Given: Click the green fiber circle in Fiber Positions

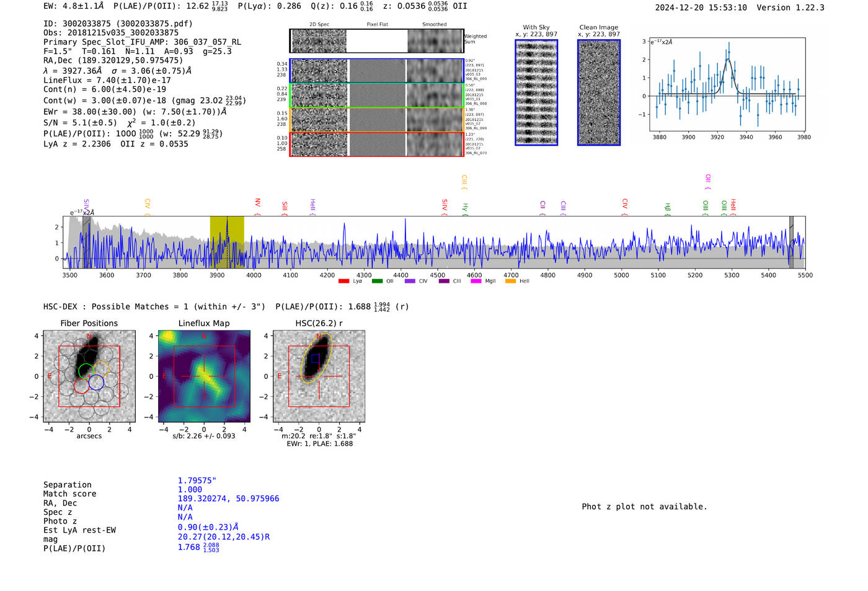Looking at the screenshot, I should point(86,372).
